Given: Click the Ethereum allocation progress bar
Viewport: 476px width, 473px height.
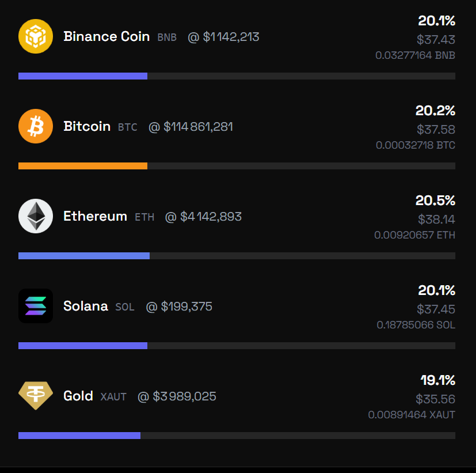Looking at the screenshot, I should [x=237, y=256].
